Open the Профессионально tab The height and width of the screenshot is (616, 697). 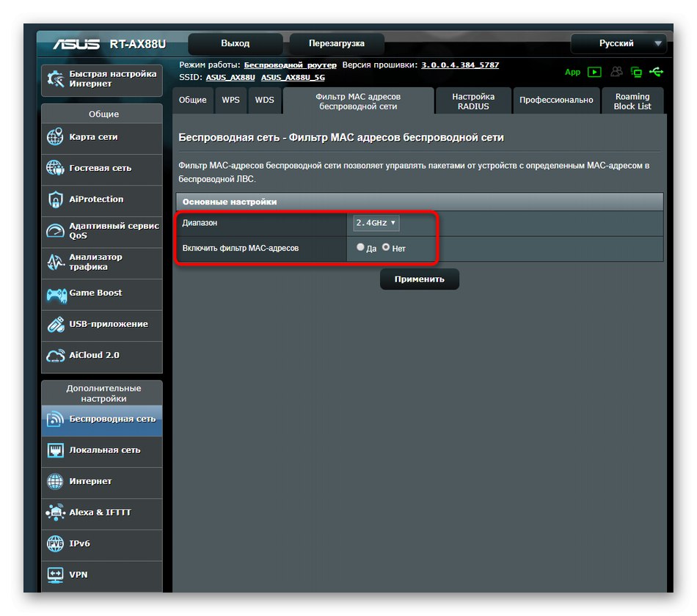tap(557, 100)
